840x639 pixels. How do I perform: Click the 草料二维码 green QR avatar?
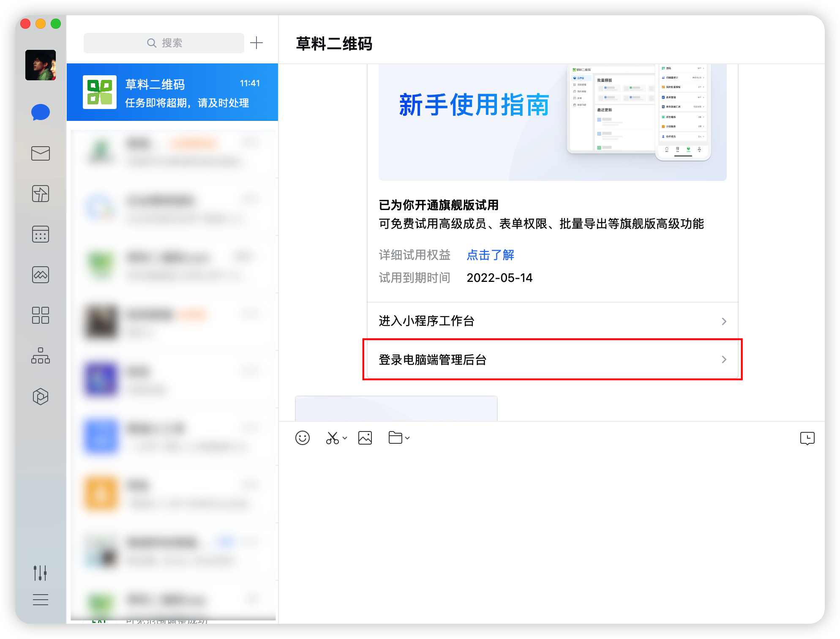click(100, 92)
